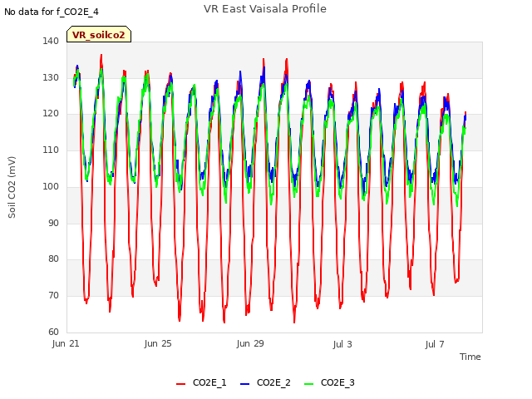532x399 pixels.
Task: Click the Jun 21 x-axis tick label
Action: pyautogui.click(x=66, y=343)
